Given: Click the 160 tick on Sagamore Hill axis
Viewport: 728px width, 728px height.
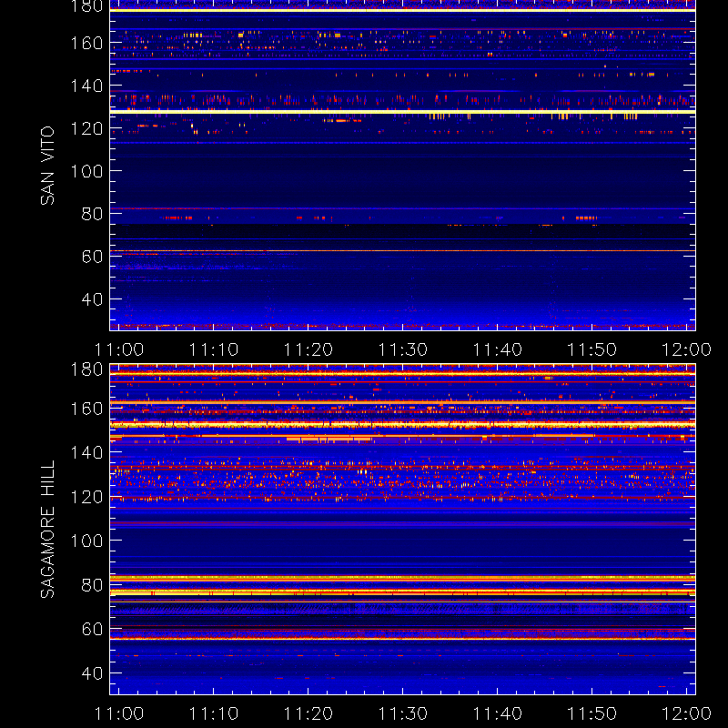Looking at the screenshot, I should (x=86, y=409).
